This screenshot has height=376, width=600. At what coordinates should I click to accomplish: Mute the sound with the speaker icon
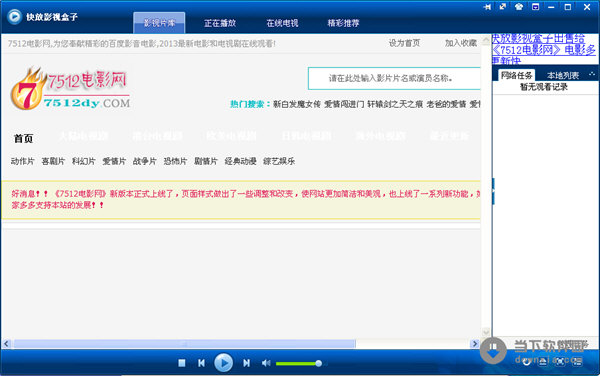(x=266, y=363)
